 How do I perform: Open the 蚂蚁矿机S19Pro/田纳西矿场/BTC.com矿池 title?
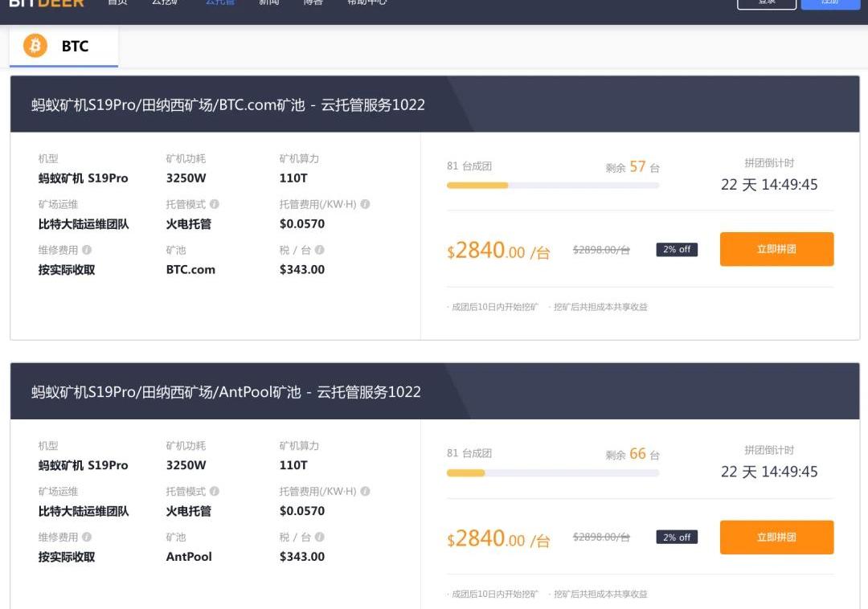click(228, 105)
